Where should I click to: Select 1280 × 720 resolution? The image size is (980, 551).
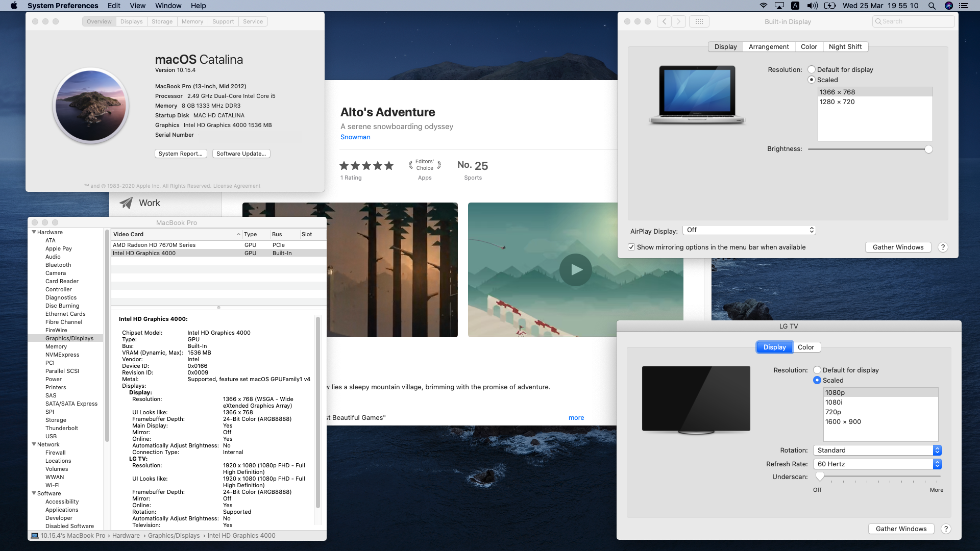(x=875, y=102)
